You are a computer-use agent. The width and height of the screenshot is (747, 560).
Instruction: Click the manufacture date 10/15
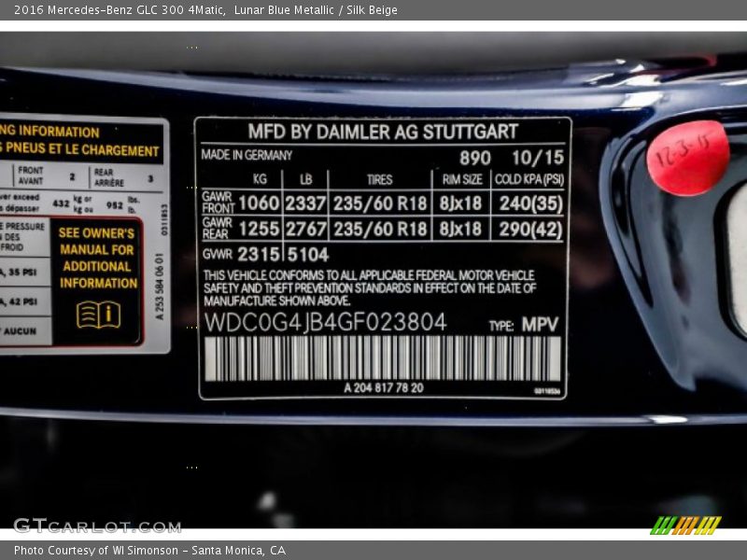(537, 157)
